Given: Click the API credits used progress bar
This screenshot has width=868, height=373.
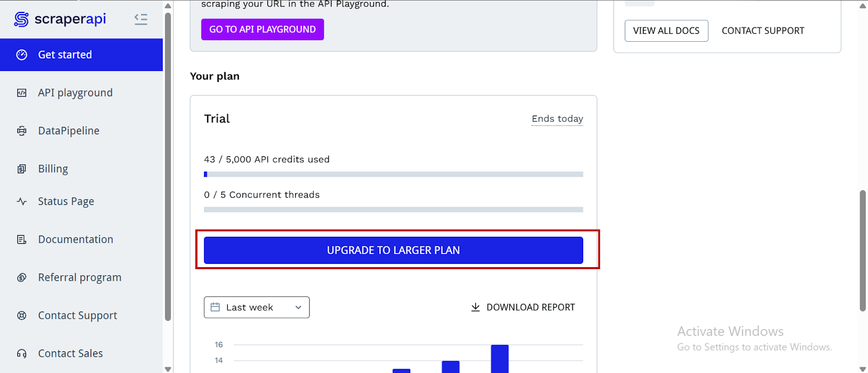Looking at the screenshot, I should click(393, 174).
